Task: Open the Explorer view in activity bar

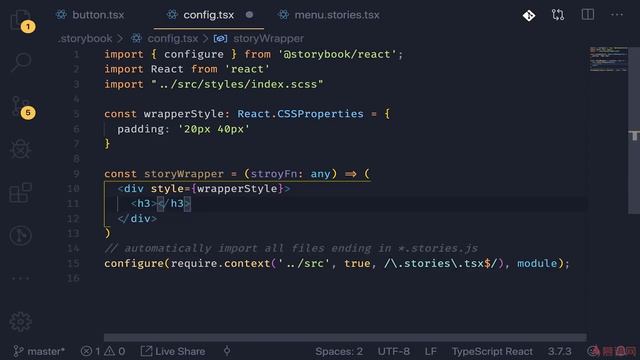Action: [20, 20]
